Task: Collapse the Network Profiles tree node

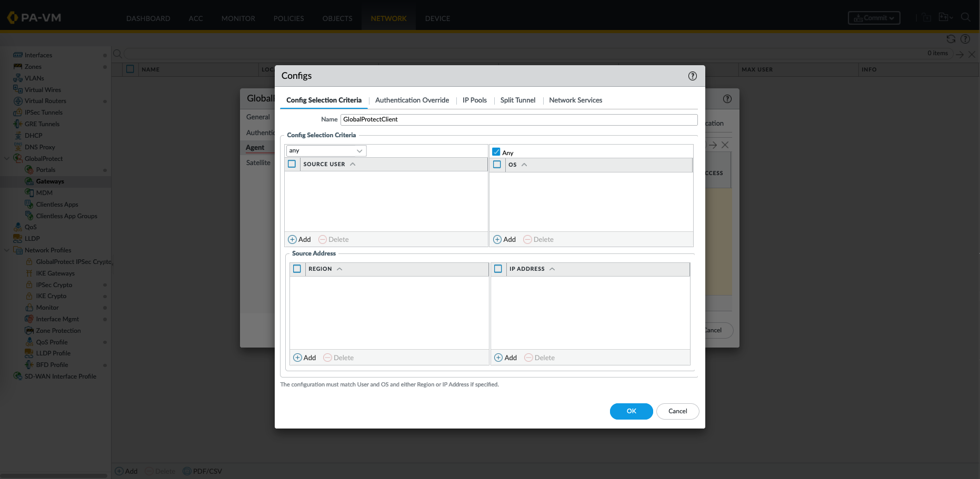Action: tap(7, 250)
